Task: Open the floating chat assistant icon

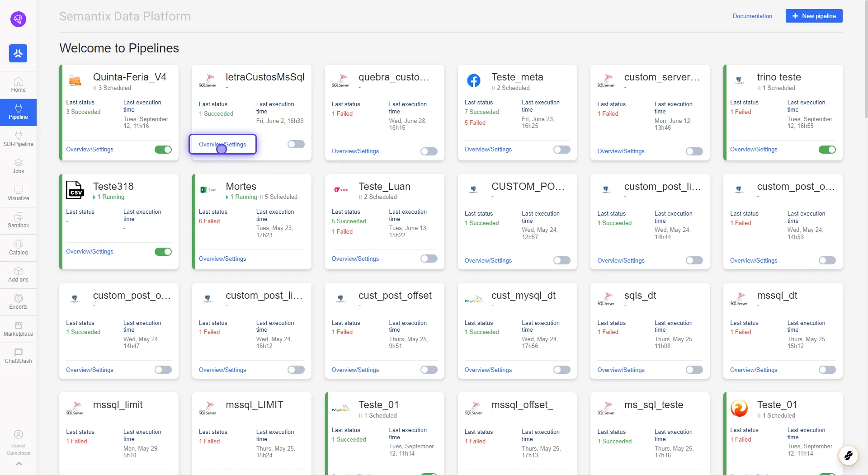Action: pos(848,455)
